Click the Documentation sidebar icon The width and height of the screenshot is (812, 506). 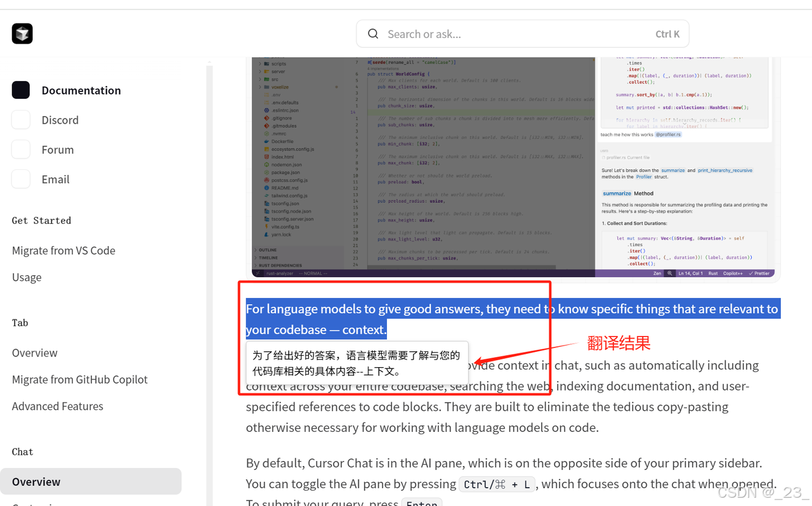pyautogui.click(x=21, y=90)
